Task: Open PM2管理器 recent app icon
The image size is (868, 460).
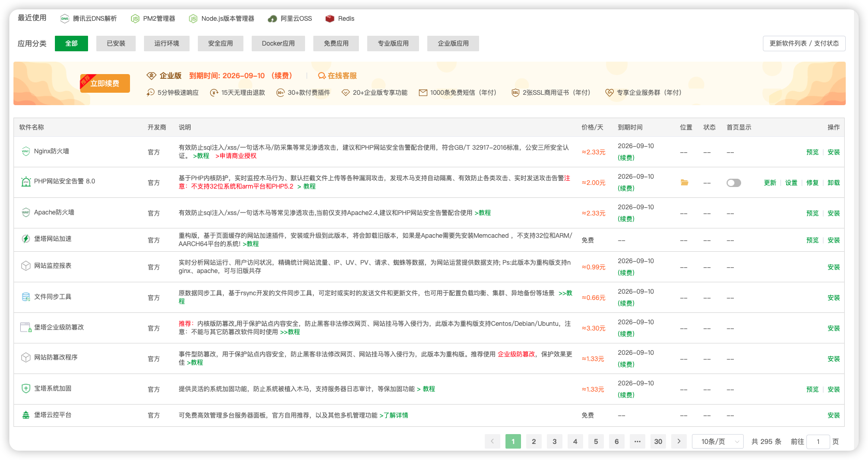Action: click(135, 19)
